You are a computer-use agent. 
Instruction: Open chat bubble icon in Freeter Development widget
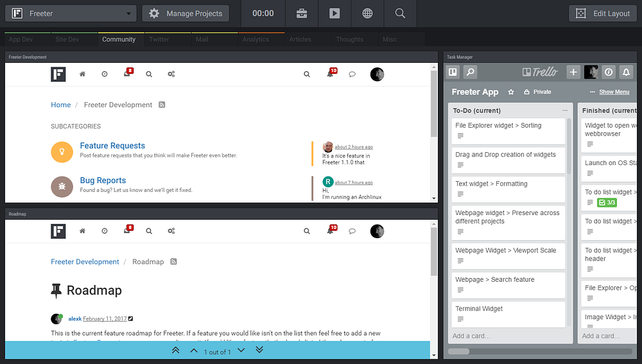(352, 74)
